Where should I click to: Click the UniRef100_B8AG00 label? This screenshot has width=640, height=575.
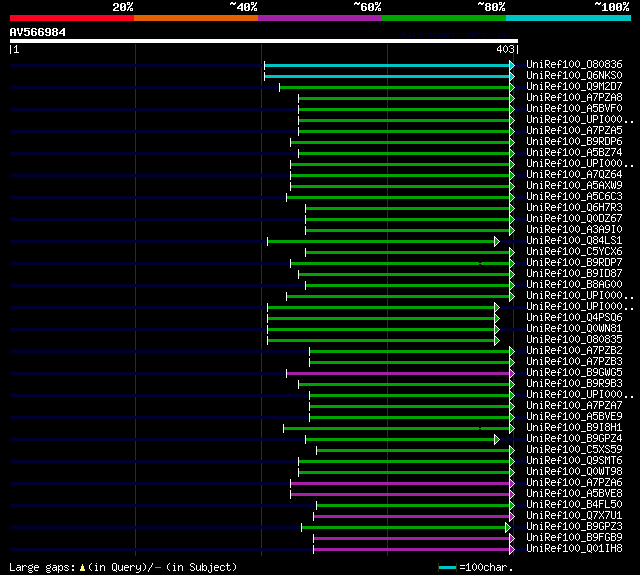pos(574,285)
